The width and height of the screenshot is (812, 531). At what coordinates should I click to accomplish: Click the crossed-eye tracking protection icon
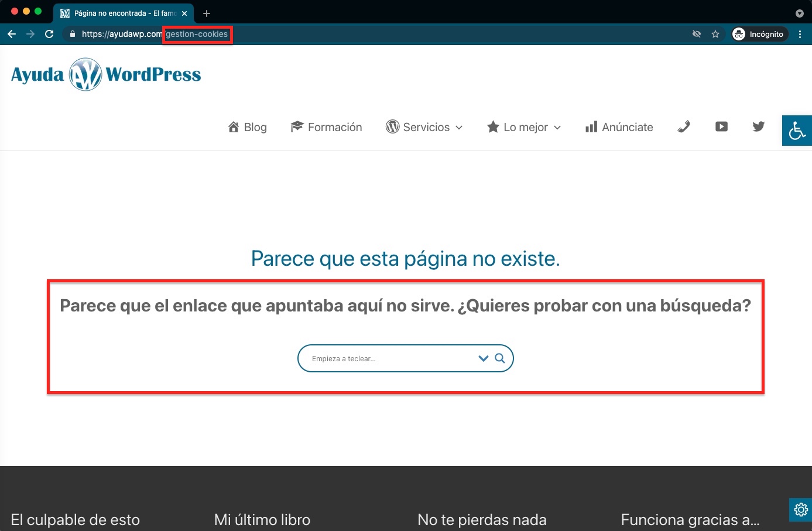click(x=697, y=35)
